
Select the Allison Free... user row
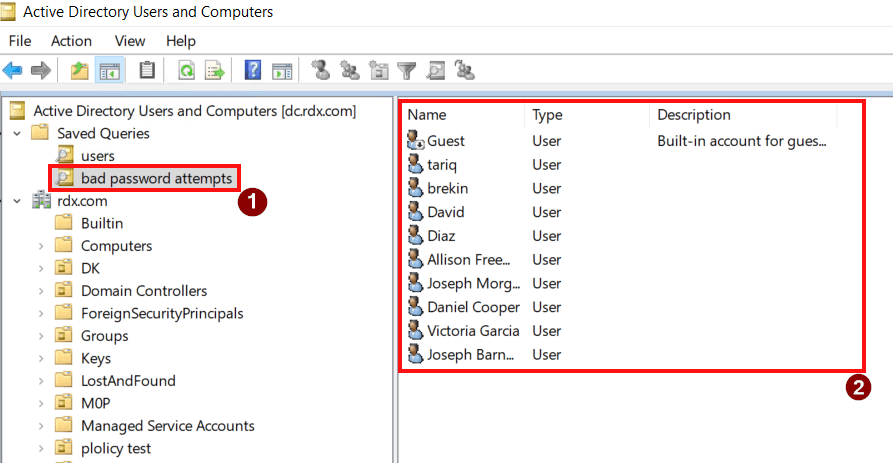point(468,260)
